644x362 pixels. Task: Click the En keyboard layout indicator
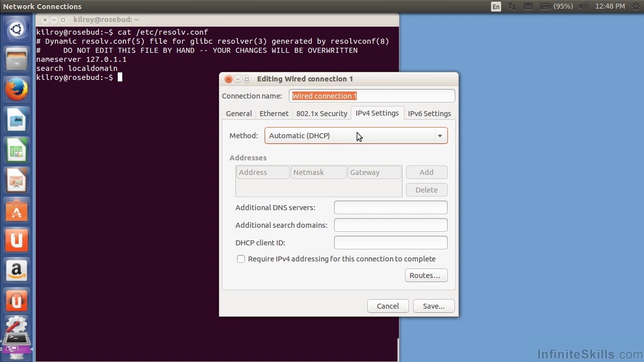click(x=496, y=7)
